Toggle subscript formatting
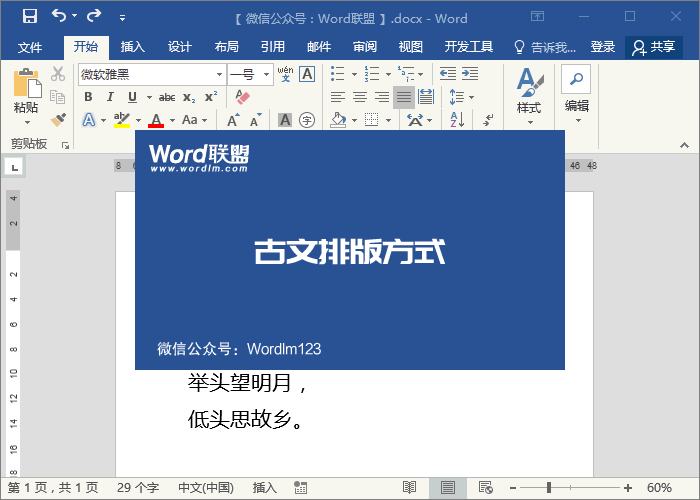 coord(189,97)
